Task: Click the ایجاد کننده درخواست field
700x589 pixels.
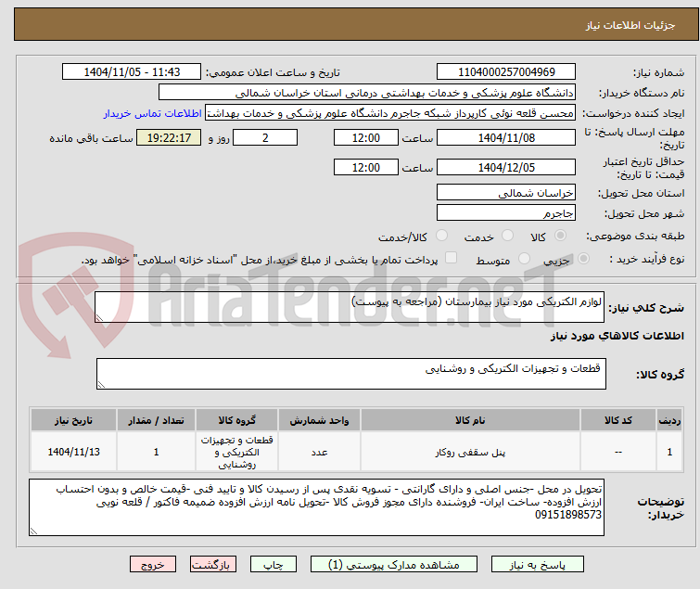Action: click(x=390, y=113)
